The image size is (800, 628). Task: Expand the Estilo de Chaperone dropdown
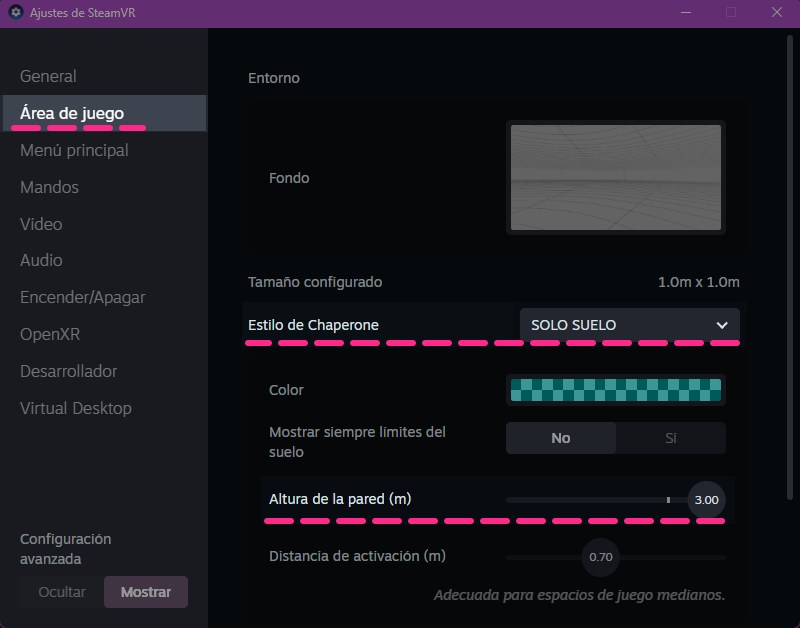(630, 324)
